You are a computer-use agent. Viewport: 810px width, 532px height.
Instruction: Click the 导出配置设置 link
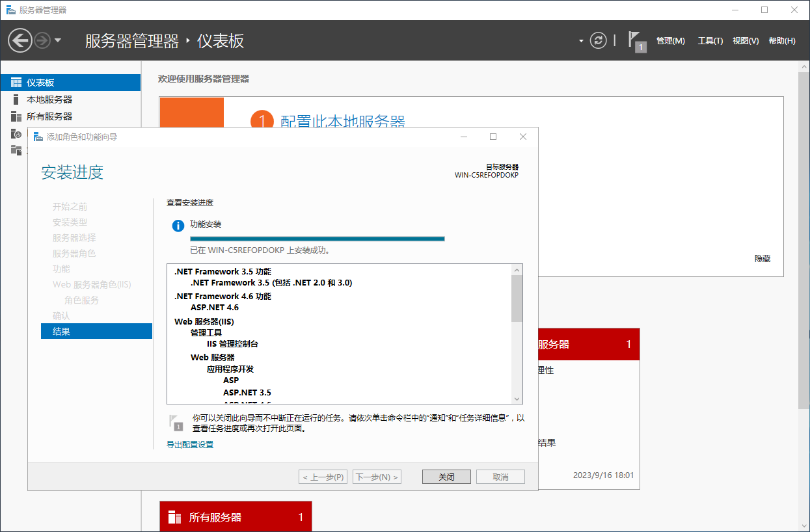(190, 445)
